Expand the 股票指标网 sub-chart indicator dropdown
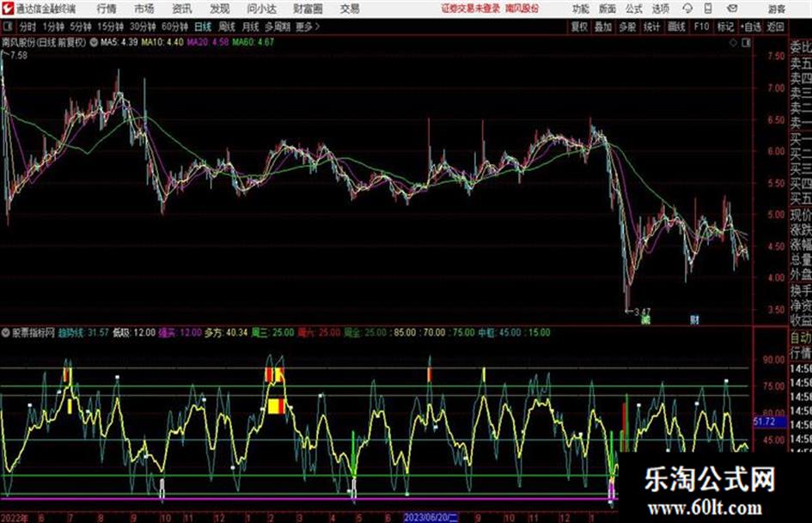The height and width of the screenshot is (523, 812). point(6,332)
